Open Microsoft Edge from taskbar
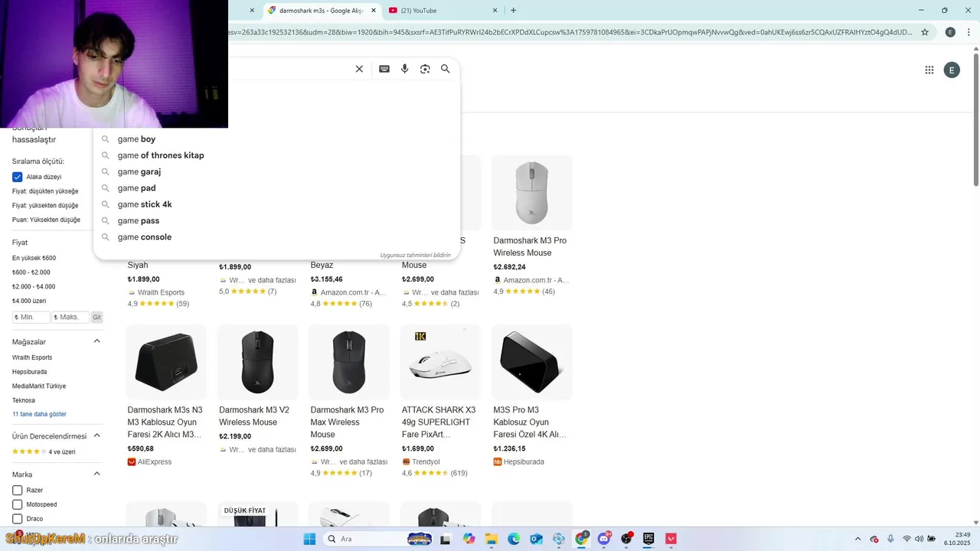This screenshot has width=980, height=551. (514, 539)
